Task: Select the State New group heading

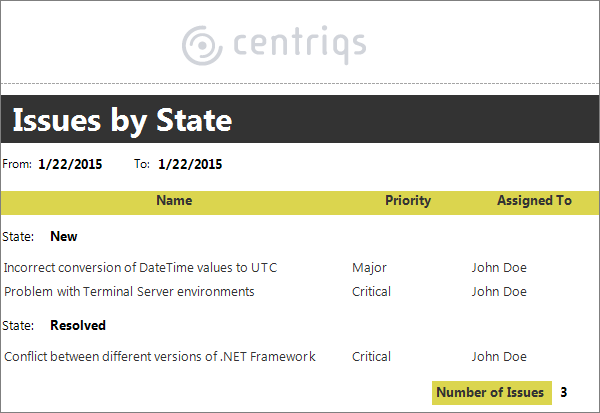Action: [40, 237]
